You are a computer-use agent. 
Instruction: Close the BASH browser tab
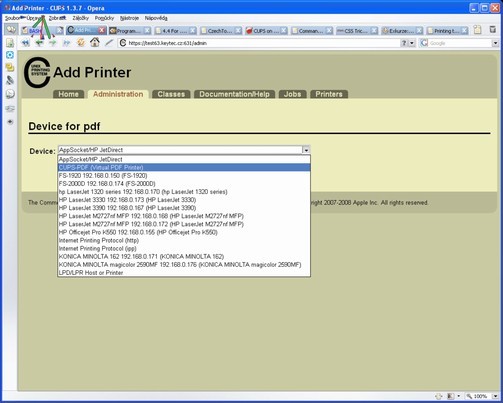click(59, 31)
